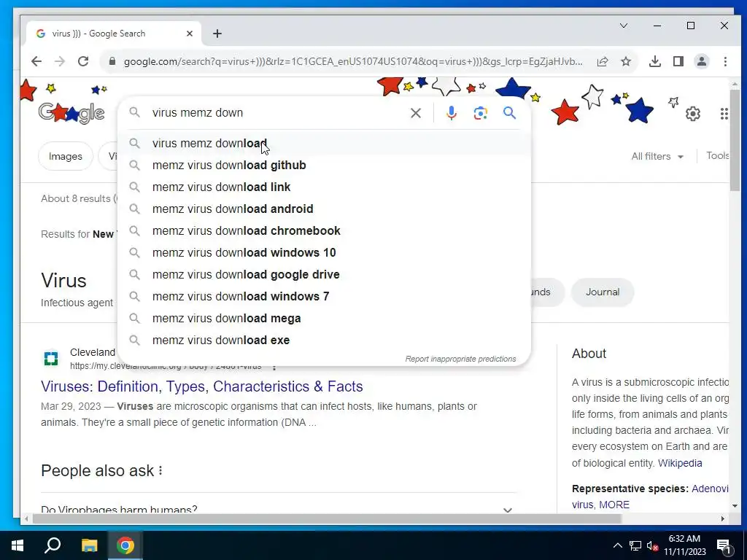
Task: Search by image camera icon
Action: [x=480, y=113]
